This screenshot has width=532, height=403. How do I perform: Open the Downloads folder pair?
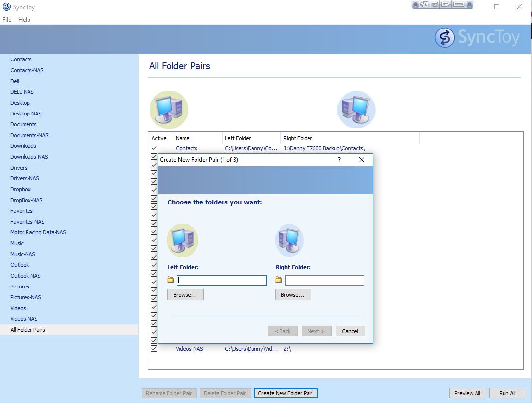click(23, 146)
